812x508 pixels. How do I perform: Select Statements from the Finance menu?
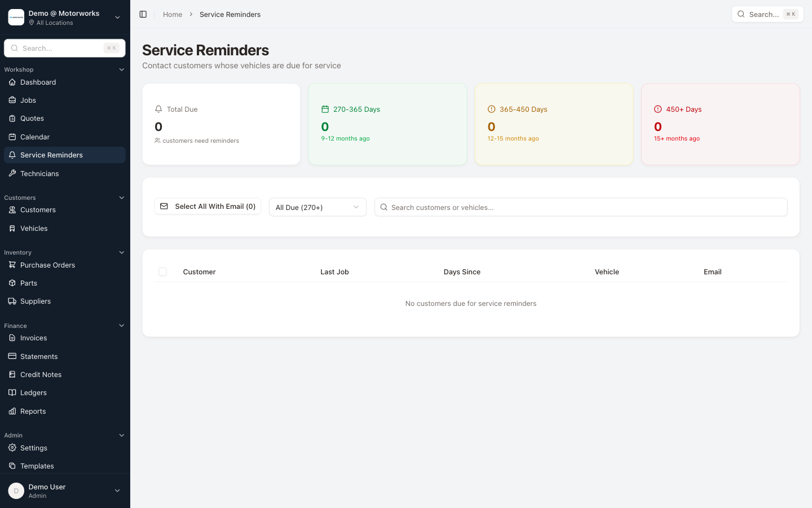tap(38, 356)
